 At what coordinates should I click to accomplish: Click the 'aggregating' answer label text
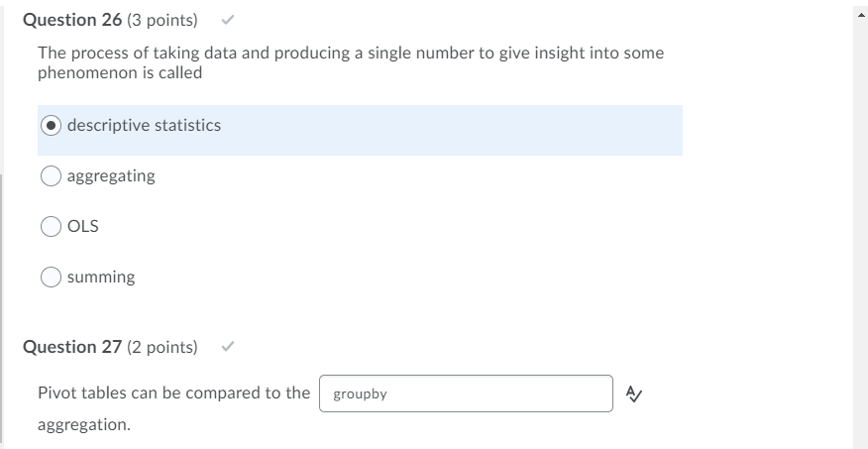click(x=111, y=176)
